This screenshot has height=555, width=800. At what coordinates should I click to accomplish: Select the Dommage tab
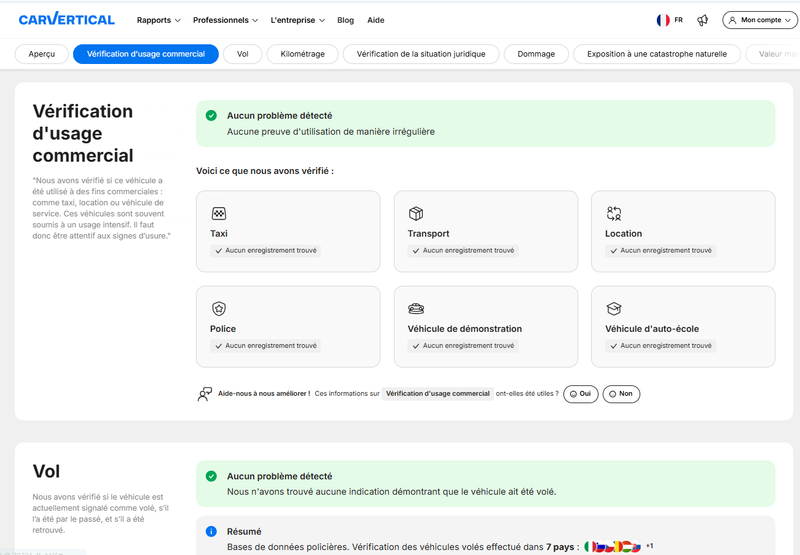click(x=536, y=54)
